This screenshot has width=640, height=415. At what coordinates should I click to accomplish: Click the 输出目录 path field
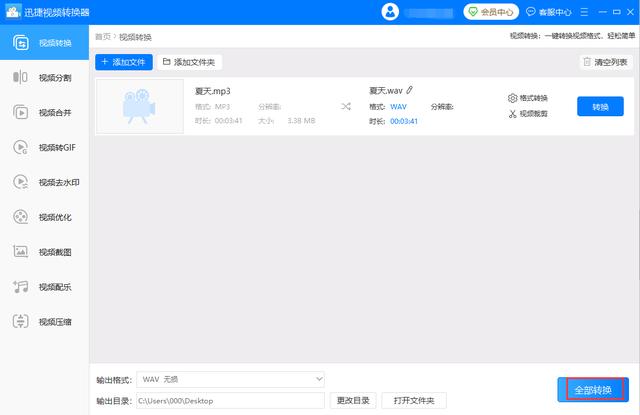(230, 401)
